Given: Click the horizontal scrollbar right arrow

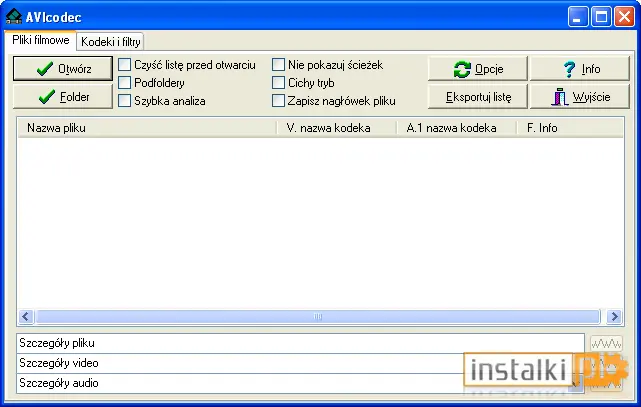Looking at the screenshot, I should pos(614,316).
